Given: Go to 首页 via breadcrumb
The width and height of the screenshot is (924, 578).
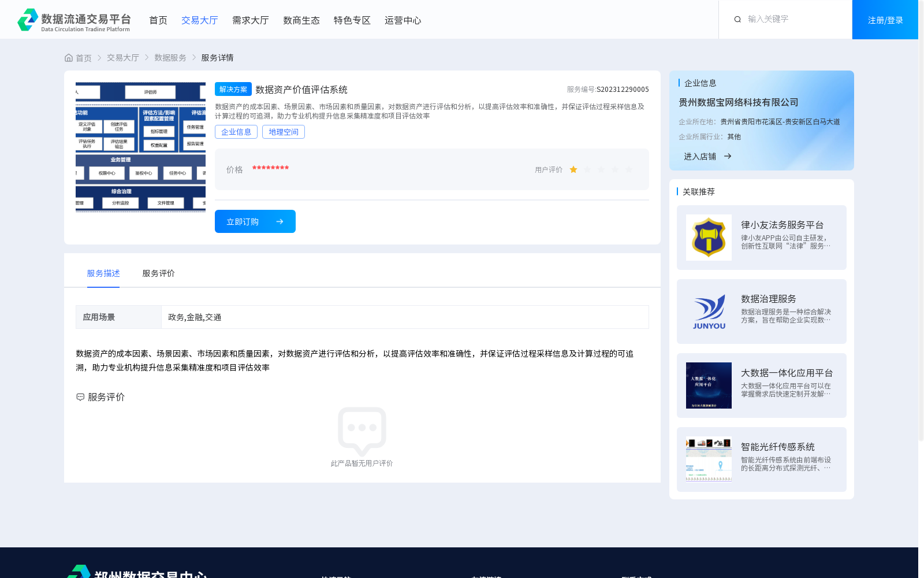Looking at the screenshot, I should (x=84, y=58).
